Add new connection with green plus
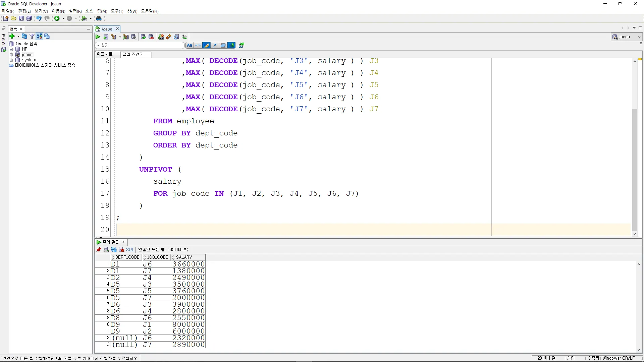The width and height of the screenshot is (644, 362). pyautogui.click(x=12, y=36)
